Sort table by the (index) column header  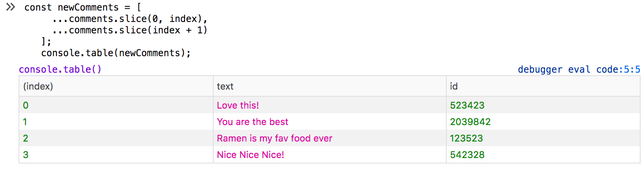38,86
